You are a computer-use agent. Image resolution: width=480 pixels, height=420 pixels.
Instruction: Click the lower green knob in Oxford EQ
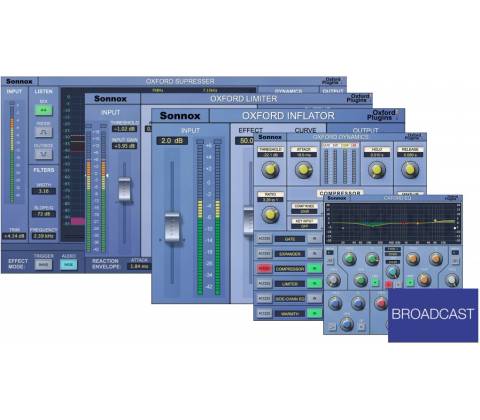pyautogui.click(x=360, y=280)
